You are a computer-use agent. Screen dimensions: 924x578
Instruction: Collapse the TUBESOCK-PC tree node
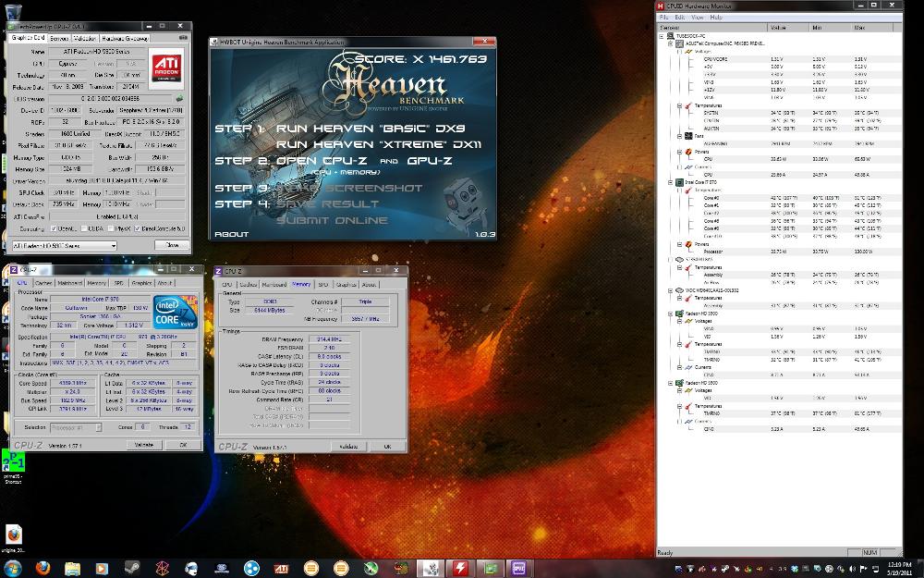(662, 36)
